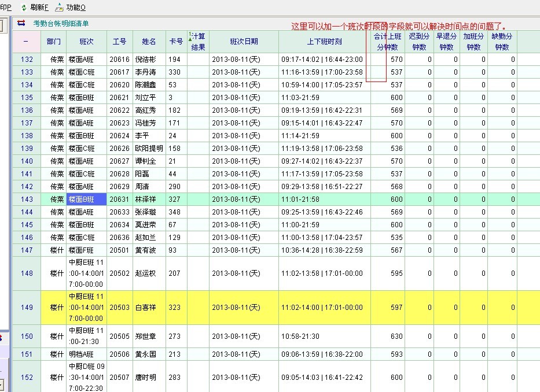The width and height of the screenshot is (540, 392).
Task: Click the red-blue arrows icon beside 考勤台帐明细清单
Action: coord(21,23)
